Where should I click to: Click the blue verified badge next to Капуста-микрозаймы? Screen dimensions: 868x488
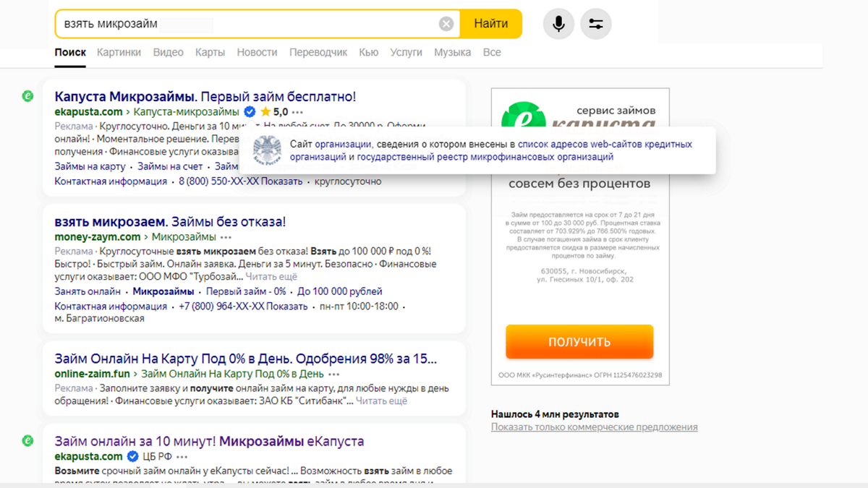coord(250,112)
